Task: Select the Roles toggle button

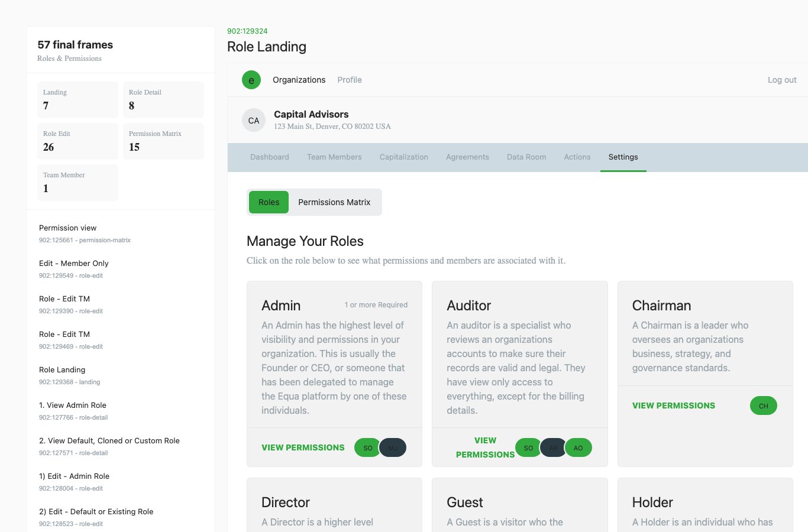Action: point(269,202)
